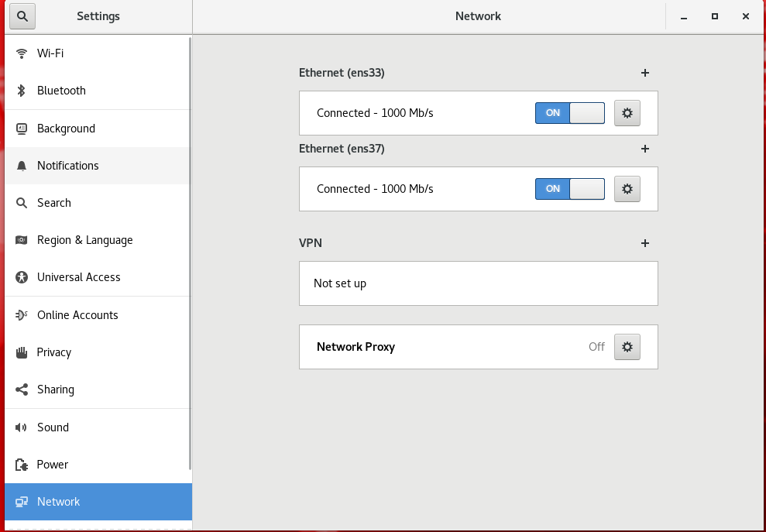Open ens37 Ethernet gear settings
The height and width of the screenshot is (532, 766).
[x=627, y=189]
